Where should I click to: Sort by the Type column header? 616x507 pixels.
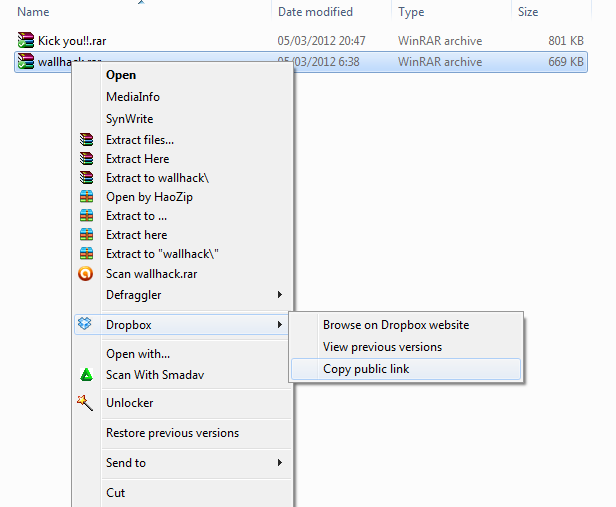(411, 12)
